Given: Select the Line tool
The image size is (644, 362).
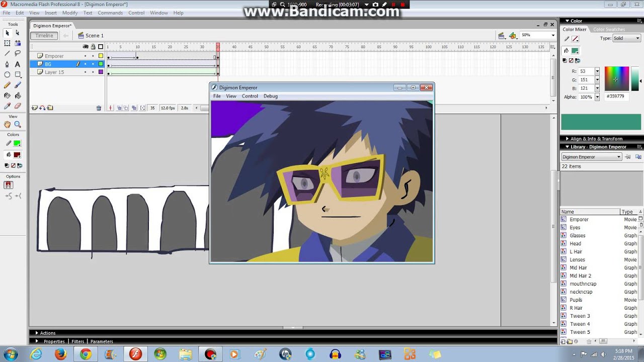Looking at the screenshot, I should (x=7, y=53).
